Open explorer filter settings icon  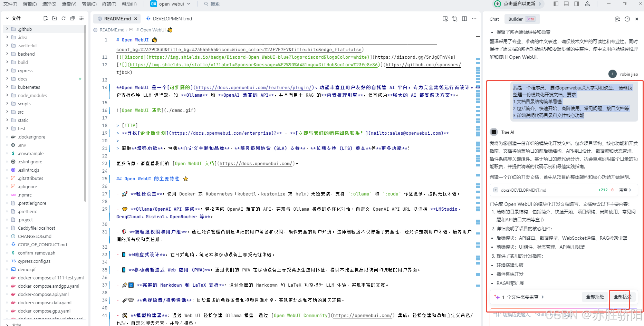[81, 18]
